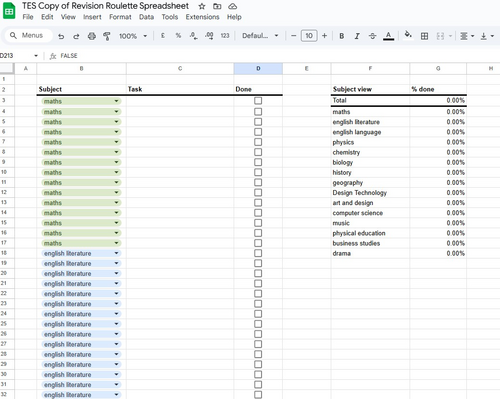Toggle strikethrough formatting
Viewport: 500px width, 399px height.
coord(373,36)
